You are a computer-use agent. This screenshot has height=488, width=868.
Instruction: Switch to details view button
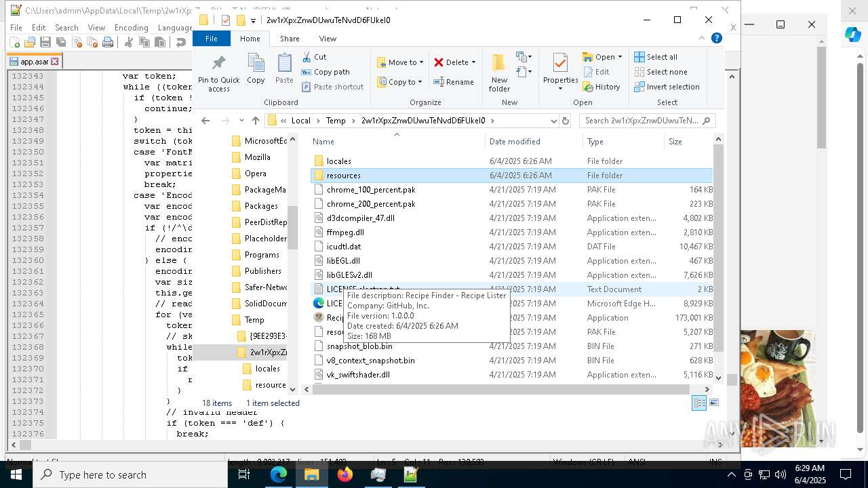pyautogui.click(x=698, y=403)
